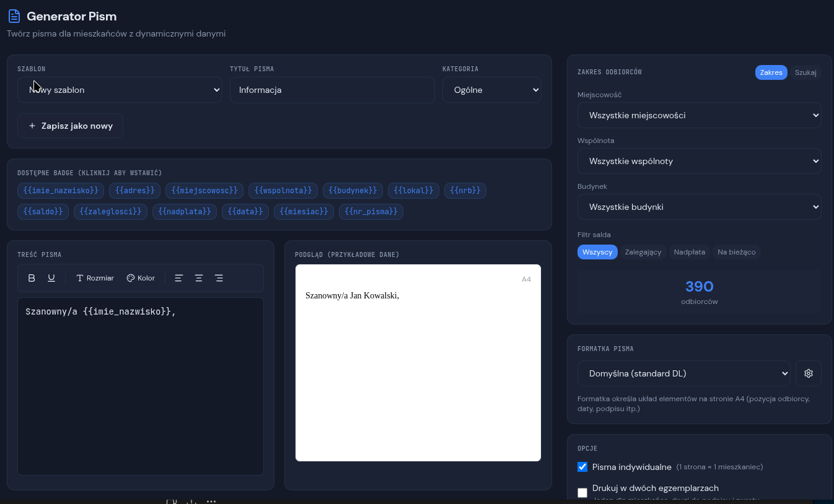Switch to the Zakres tab
The height and width of the screenshot is (504, 834).
(771, 72)
